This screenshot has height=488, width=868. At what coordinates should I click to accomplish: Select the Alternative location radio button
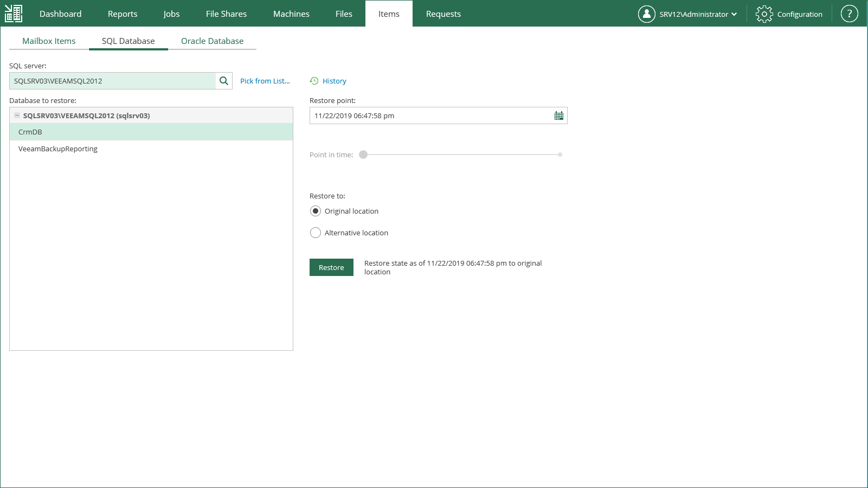(316, 233)
